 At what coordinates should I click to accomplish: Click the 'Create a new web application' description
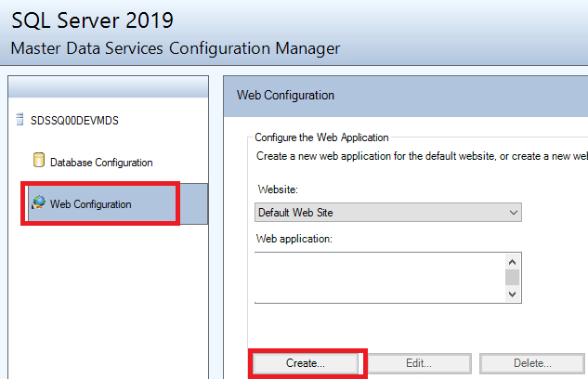pyautogui.click(x=422, y=156)
